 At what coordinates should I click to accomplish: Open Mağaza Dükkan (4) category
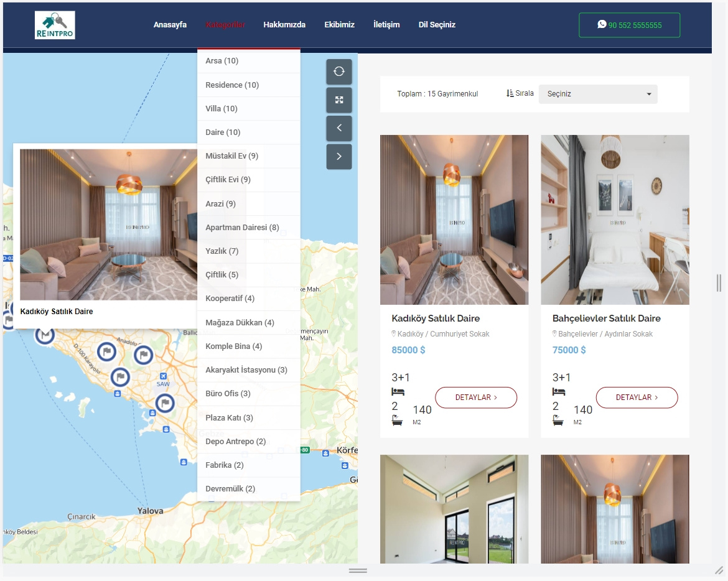249,322
